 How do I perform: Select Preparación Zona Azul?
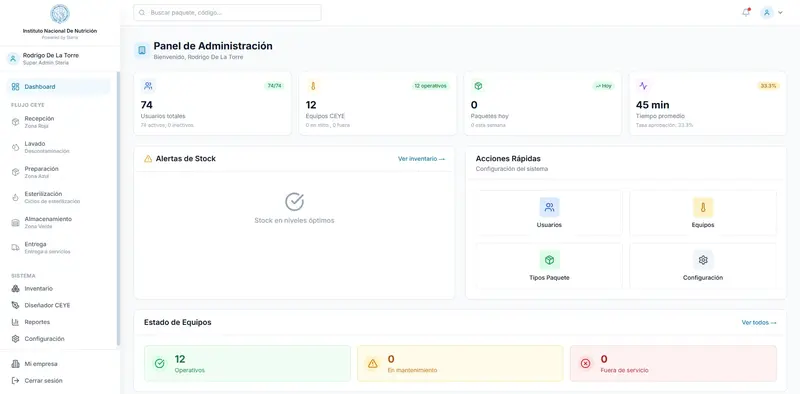click(x=59, y=172)
